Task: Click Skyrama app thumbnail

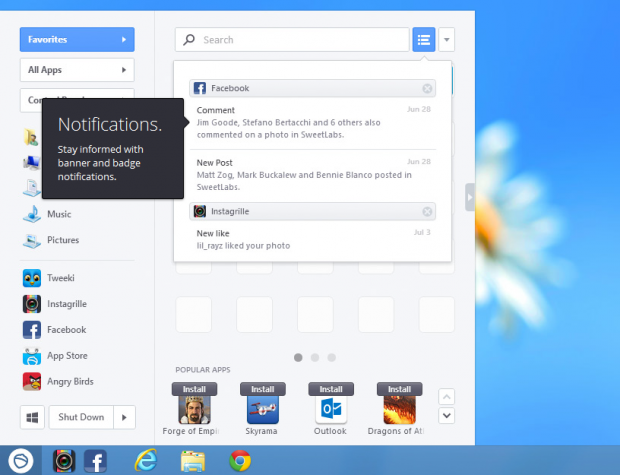Action: 263,410
